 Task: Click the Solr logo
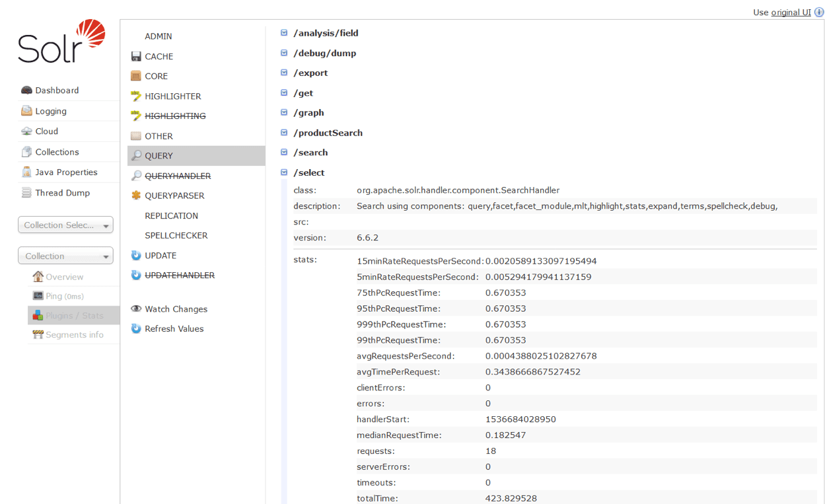tap(62, 42)
